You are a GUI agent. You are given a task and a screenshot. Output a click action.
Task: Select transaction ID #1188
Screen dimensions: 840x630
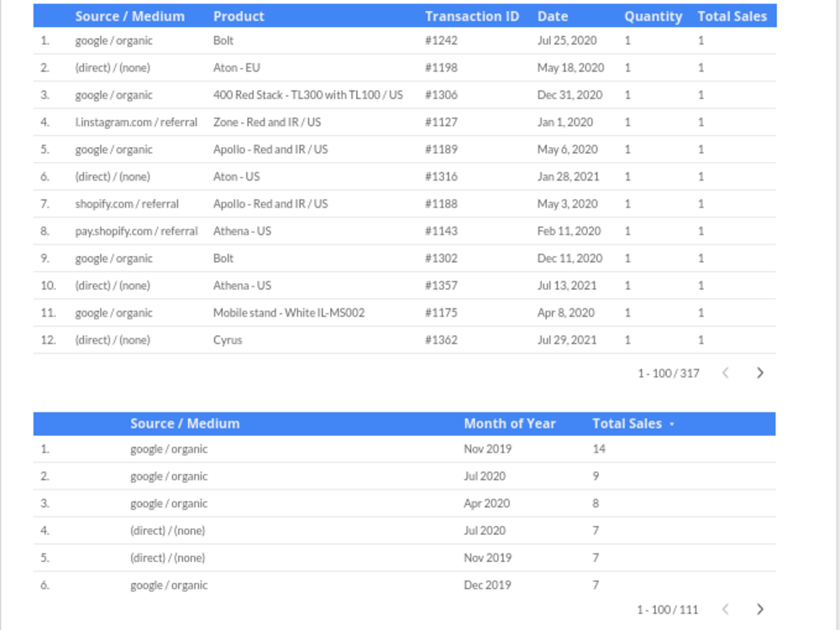click(x=442, y=204)
